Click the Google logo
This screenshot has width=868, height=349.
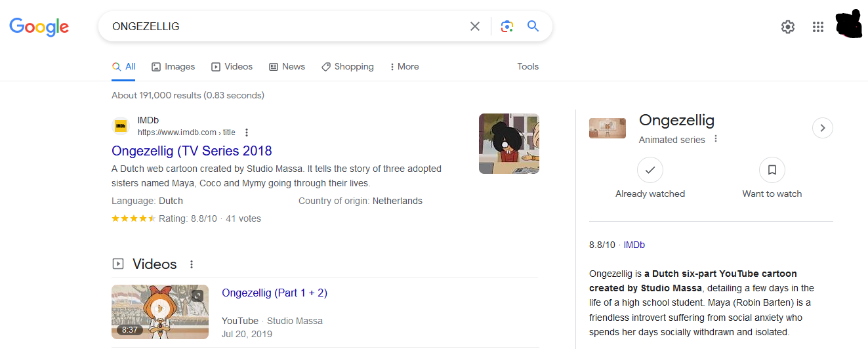(39, 26)
